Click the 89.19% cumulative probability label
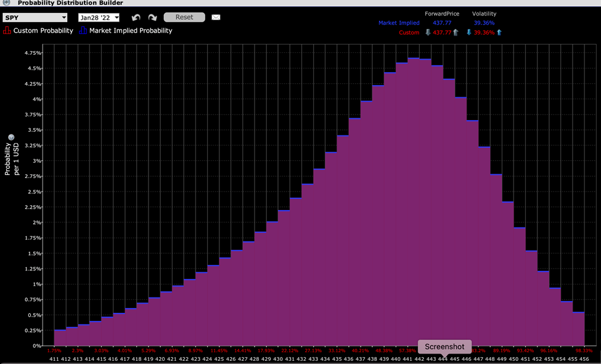The image size is (601, 364). coord(502,350)
